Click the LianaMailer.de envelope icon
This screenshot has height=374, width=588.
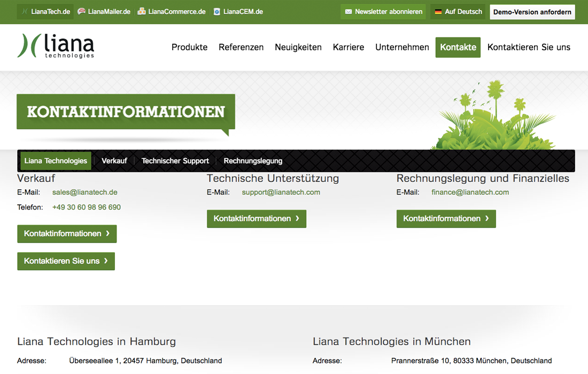81,12
